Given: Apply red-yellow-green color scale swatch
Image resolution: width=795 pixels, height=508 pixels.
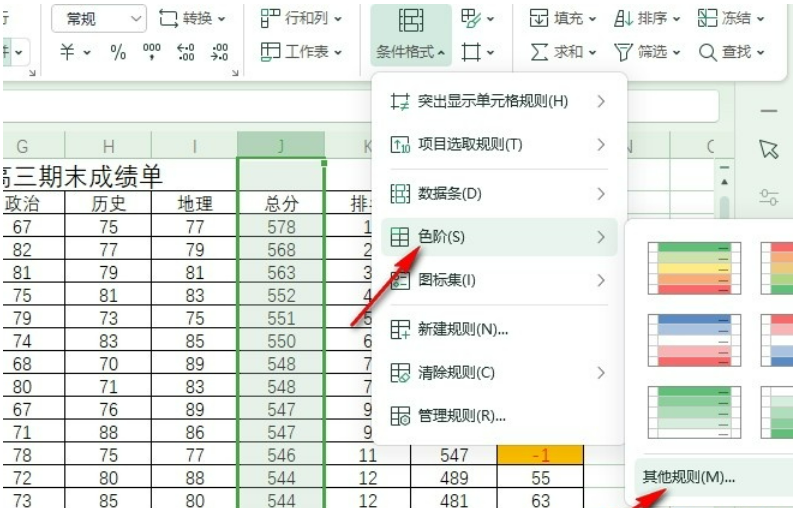Looking at the screenshot, I should [777, 268].
